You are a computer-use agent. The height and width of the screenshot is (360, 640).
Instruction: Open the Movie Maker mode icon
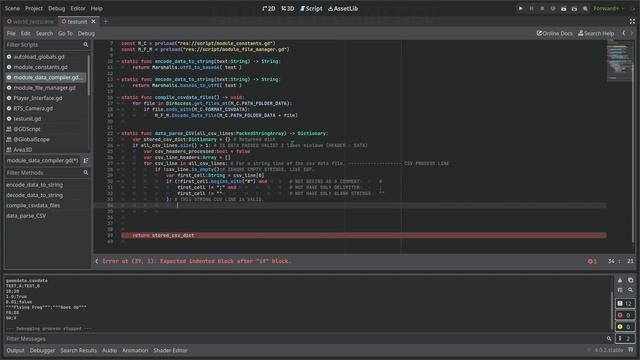point(585,9)
